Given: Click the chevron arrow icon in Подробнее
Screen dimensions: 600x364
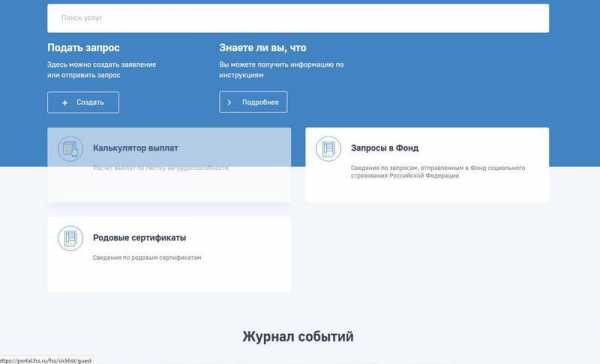Looking at the screenshot, I should click(x=229, y=102).
